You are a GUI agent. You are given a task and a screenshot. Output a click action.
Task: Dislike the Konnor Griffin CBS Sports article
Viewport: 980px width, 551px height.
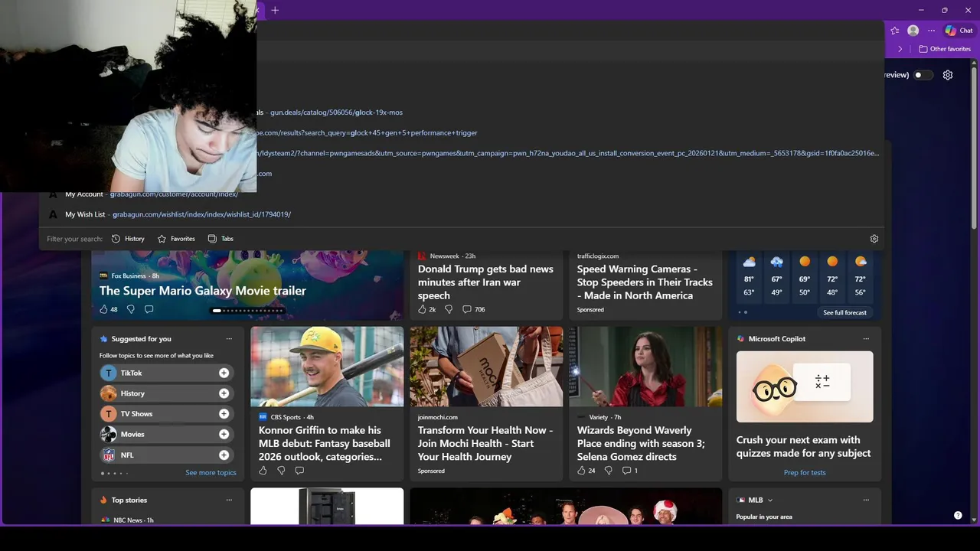(x=281, y=471)
